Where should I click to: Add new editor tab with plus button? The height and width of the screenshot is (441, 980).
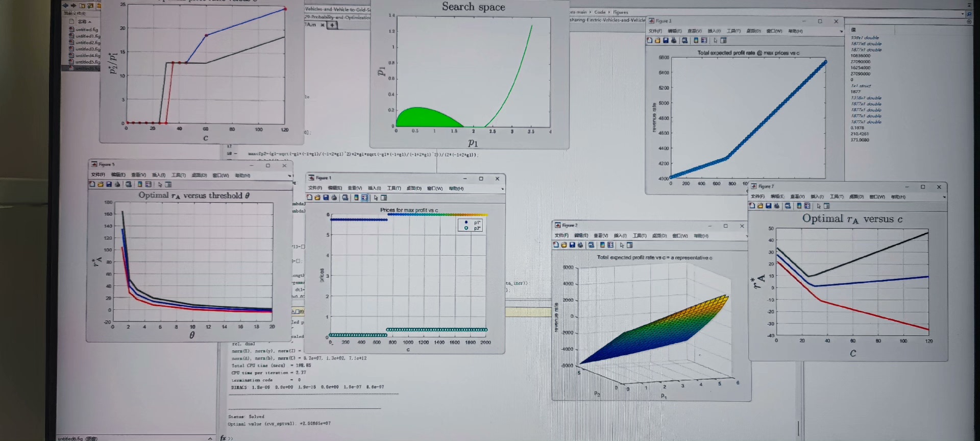pos(332,24)
